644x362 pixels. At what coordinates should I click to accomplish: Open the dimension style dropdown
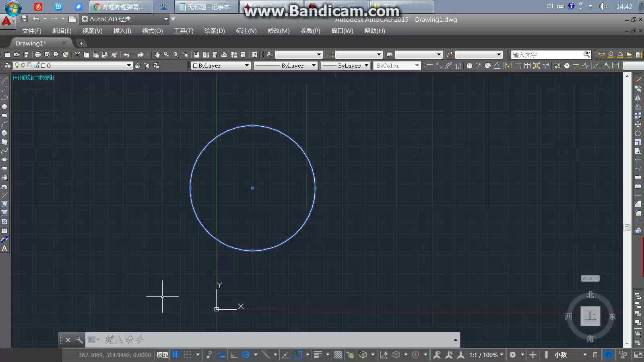(x=379, y=55)
